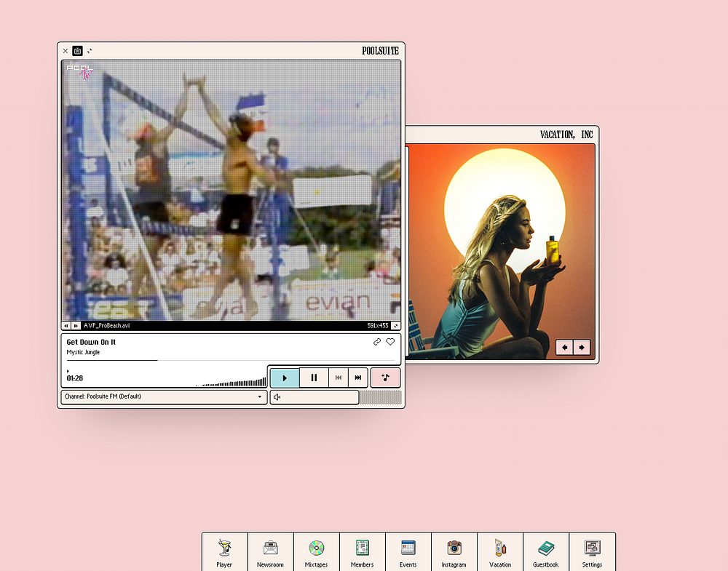
Task: Go to previous video clip in AVP_ProBeach.avi bar
Action: tap(66, 326)
